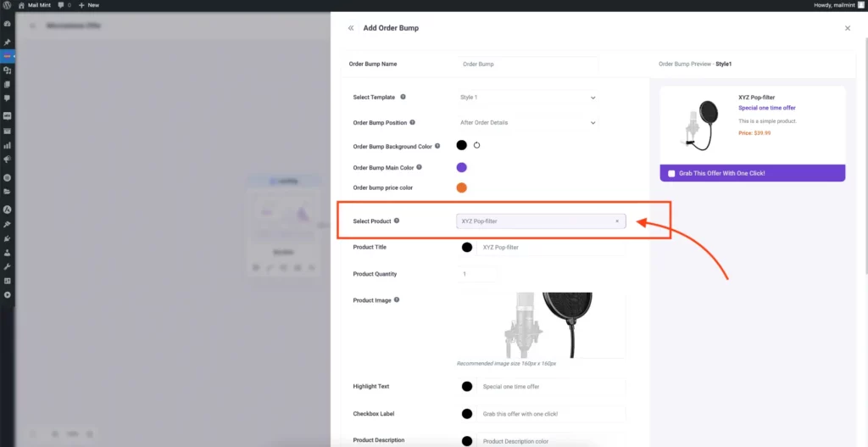The width and height of the screenshot is (868, 447).
Task: Open the Select Product field showing XYZ Pop-filter
Action: pos(541,221)
